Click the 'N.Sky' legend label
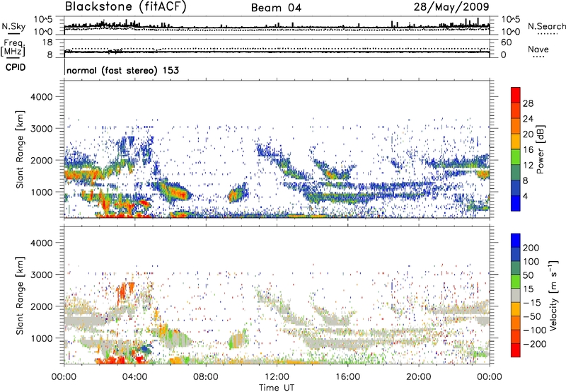 [13, 26]
